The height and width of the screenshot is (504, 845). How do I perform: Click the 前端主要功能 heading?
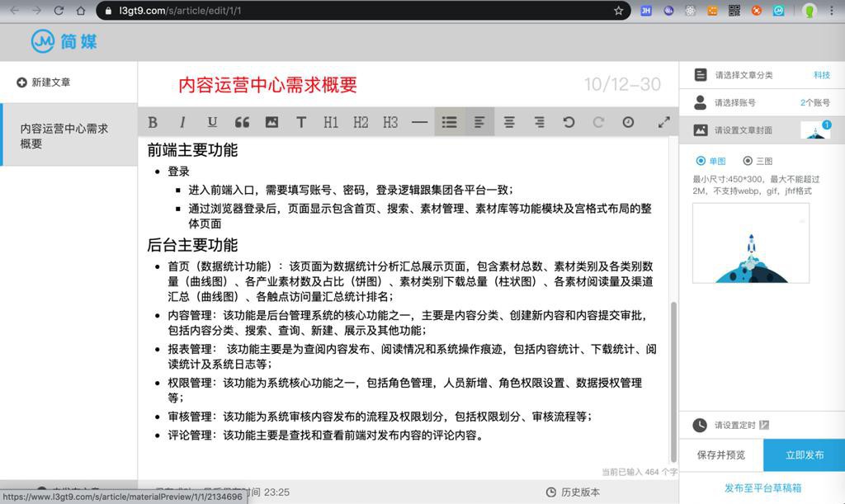[192, 150]
